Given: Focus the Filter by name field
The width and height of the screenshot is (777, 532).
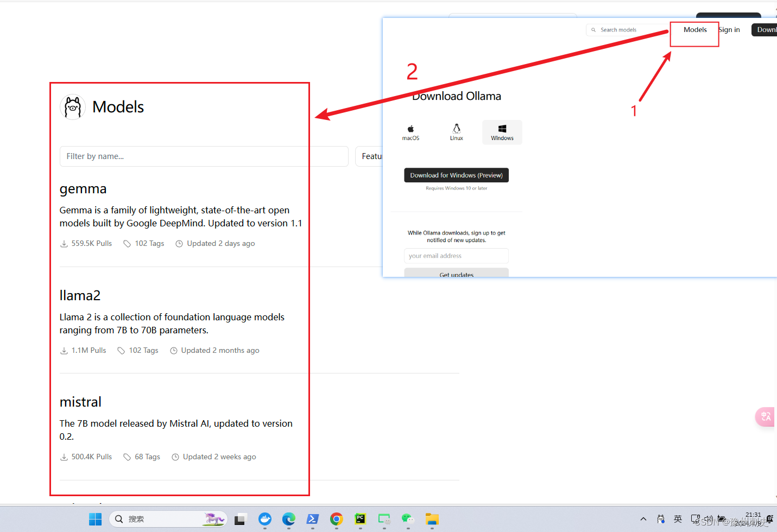Looking at the screenshot, I should [204, 156].
